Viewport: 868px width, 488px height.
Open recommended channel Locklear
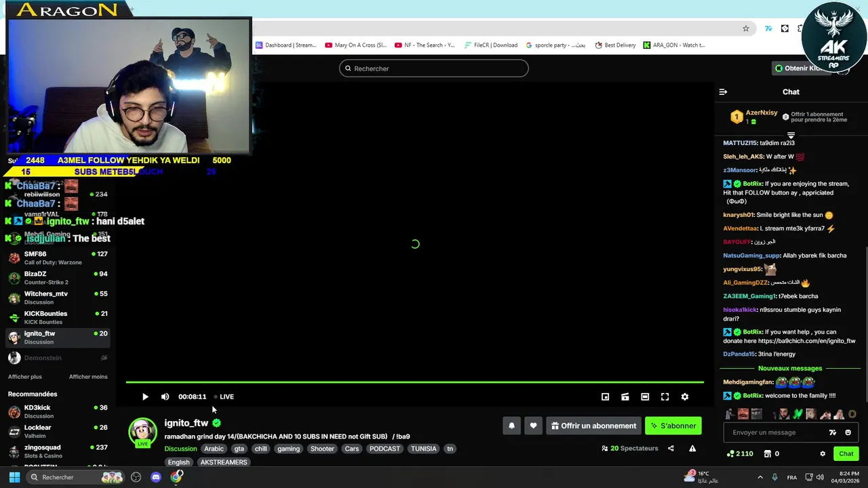tap(58, 431)
